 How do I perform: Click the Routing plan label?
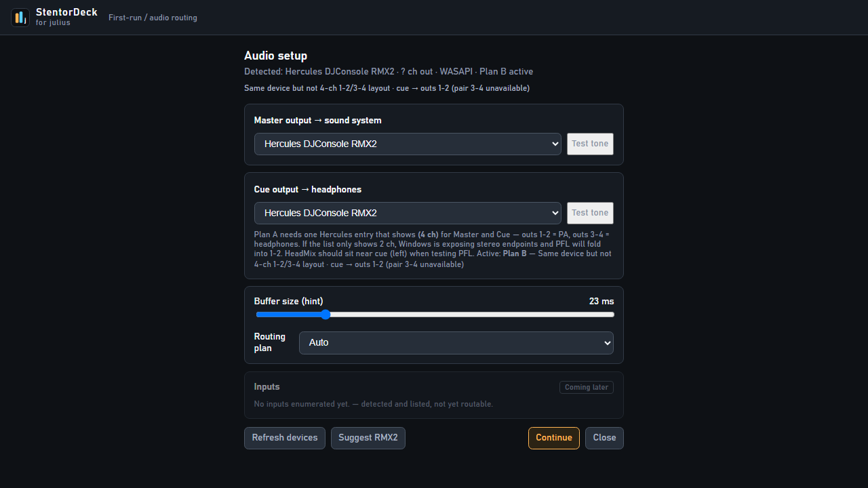tap(270, 342)
